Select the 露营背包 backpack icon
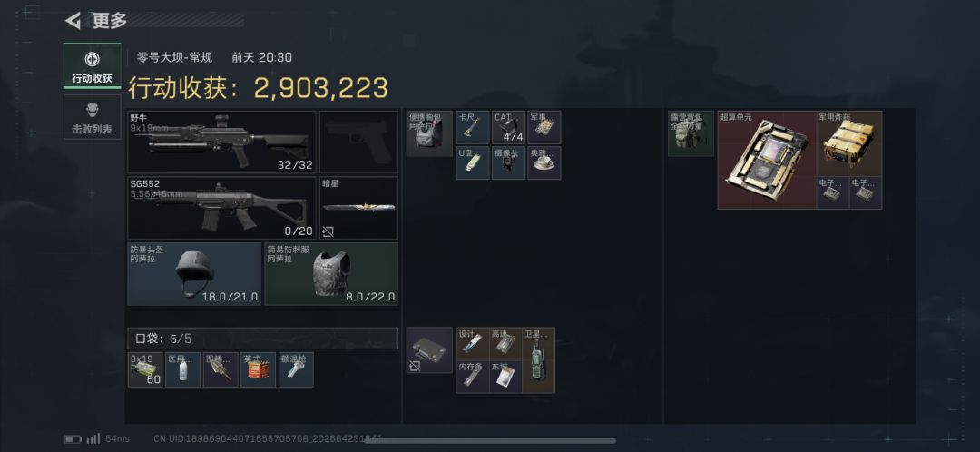Image resolution: width=980 pixels, height=452 pixels. click(x=691, y=133)
